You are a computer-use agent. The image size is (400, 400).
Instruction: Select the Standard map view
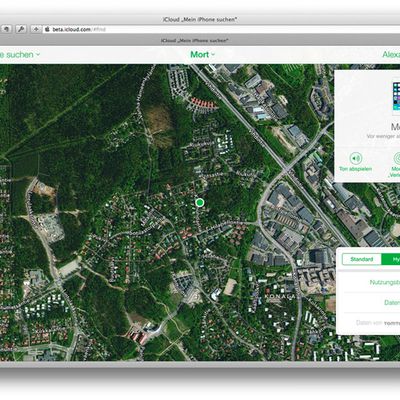pyautogui.click(x=362, y=259)
